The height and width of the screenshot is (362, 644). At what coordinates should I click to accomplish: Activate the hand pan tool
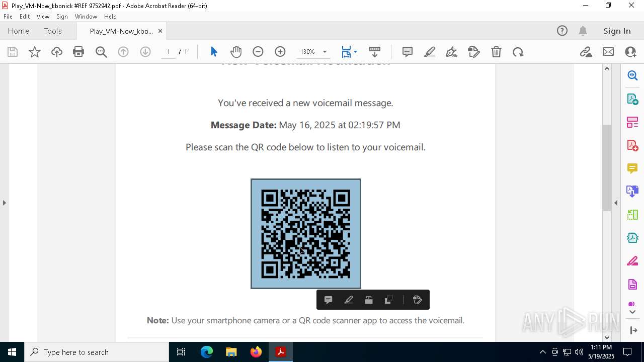coord(236,52)
